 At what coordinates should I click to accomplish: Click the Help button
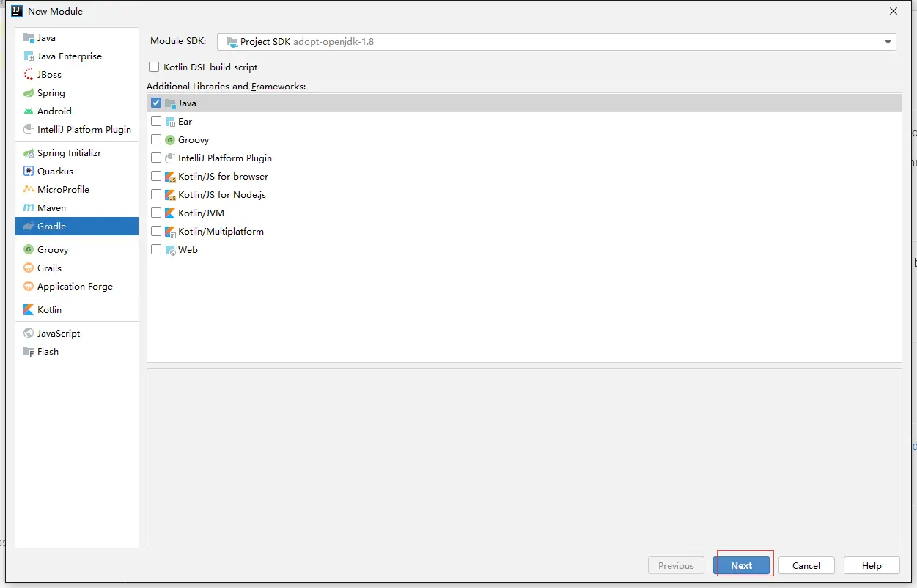click(872, 565)
